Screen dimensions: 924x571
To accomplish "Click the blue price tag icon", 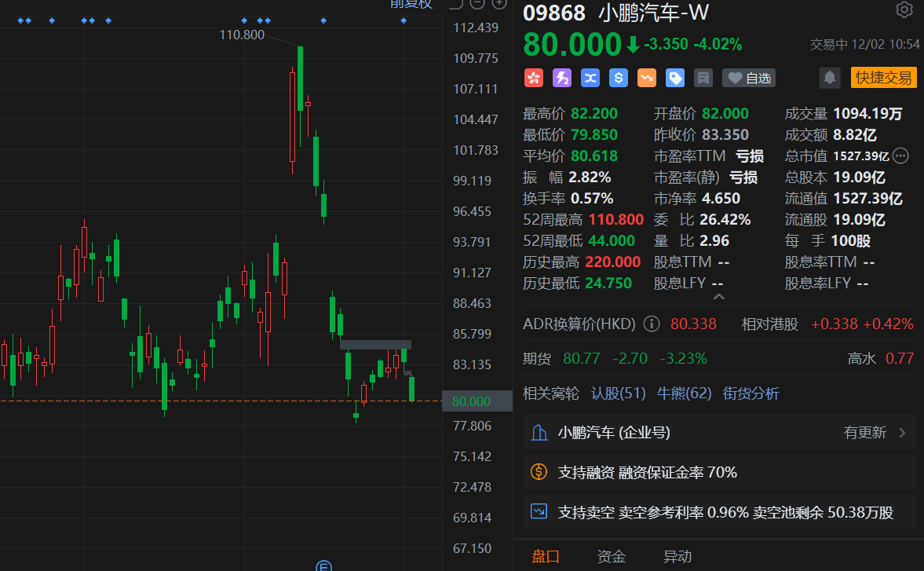I will 675,78.
